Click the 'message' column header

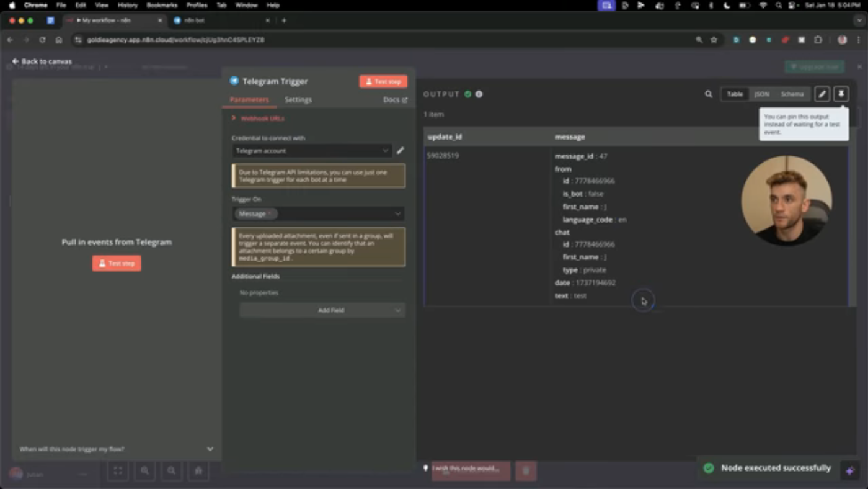tap(569, 137)
